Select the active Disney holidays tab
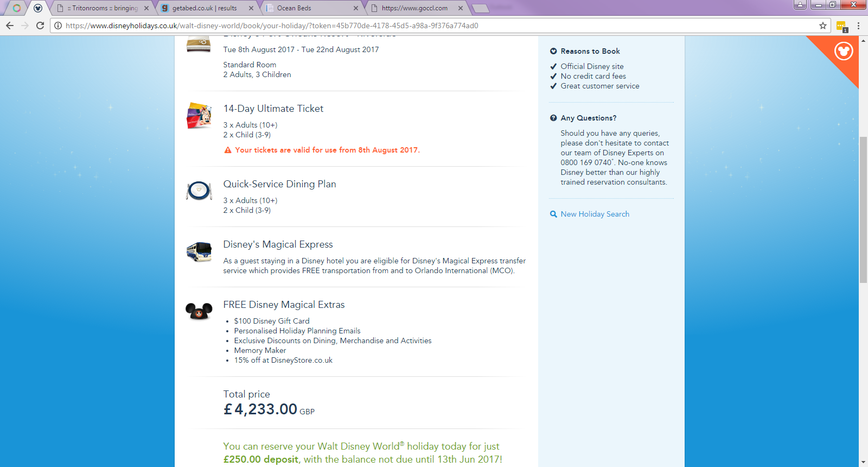 pos(38,8)
